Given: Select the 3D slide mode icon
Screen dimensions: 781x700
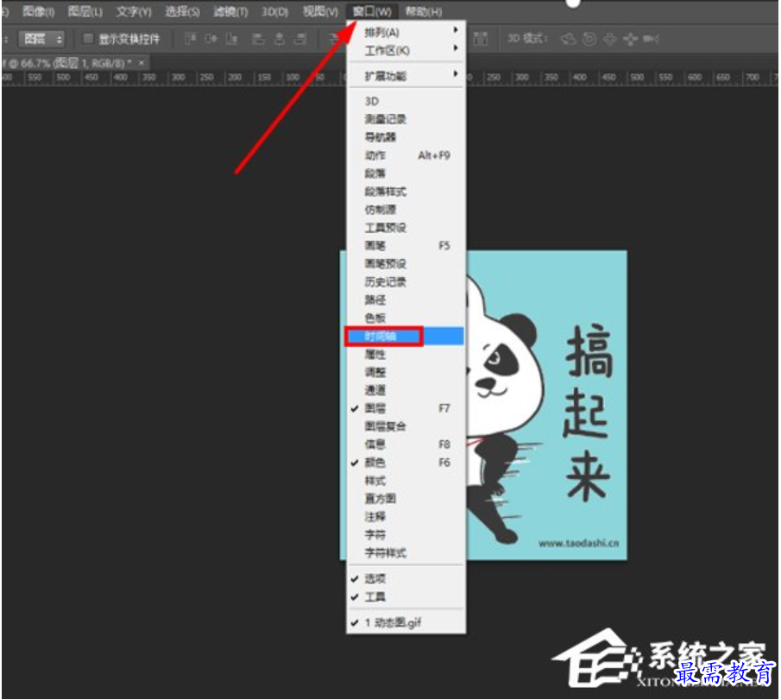Looking at the screenshot, I should point(630,38).
